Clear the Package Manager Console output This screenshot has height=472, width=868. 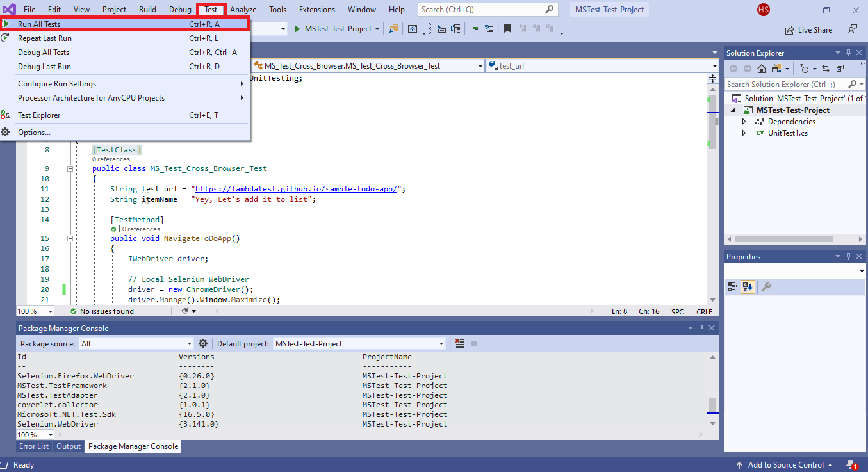tap(459, 344)
